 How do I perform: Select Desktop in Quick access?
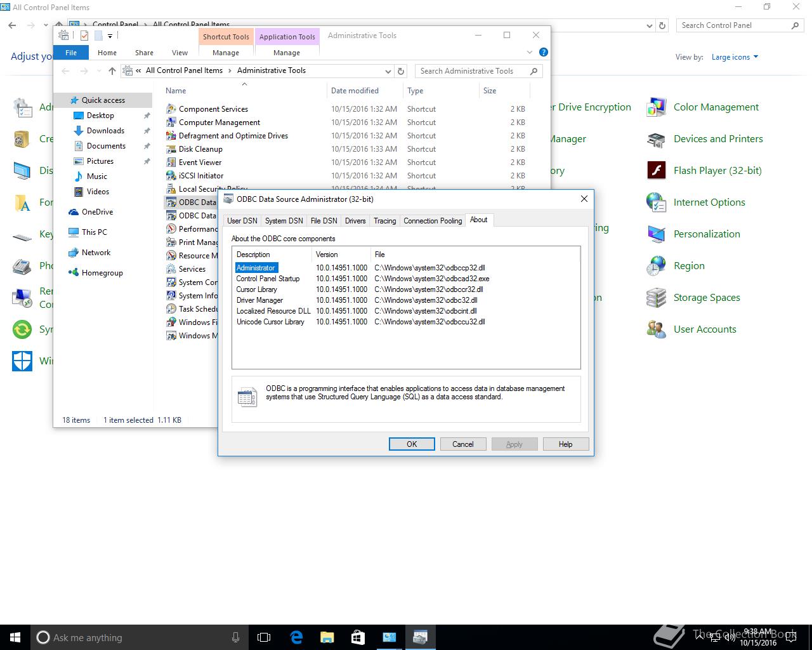click(x=100, y=116)
